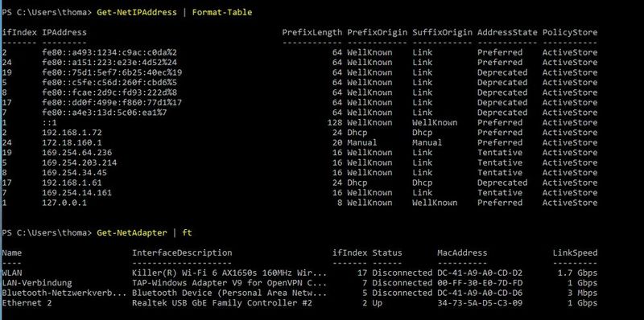Image resolution: width=644 pixels, height=320 pixels.
Task: Click TAP-Windows Adapter V9 description
Action: coord(229,283)
